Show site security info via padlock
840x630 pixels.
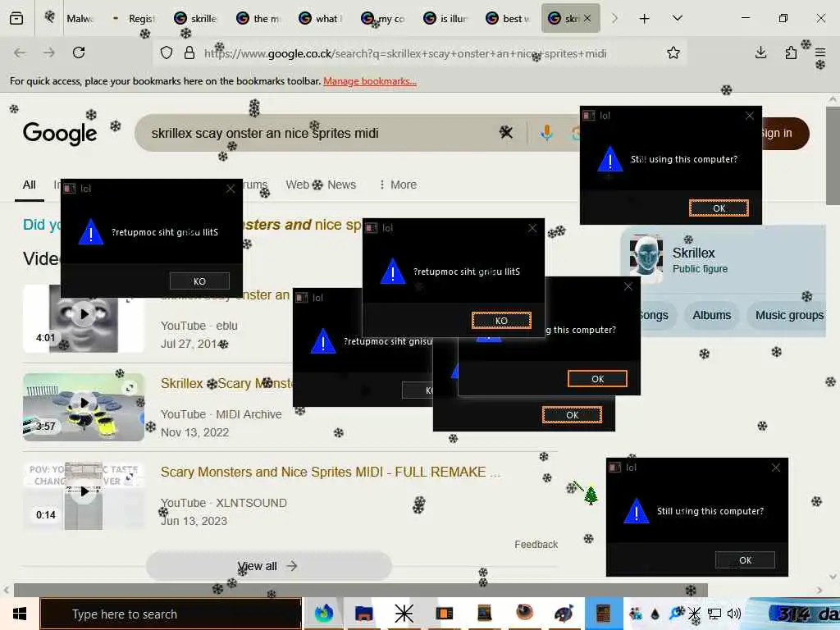tap(189, 53)
